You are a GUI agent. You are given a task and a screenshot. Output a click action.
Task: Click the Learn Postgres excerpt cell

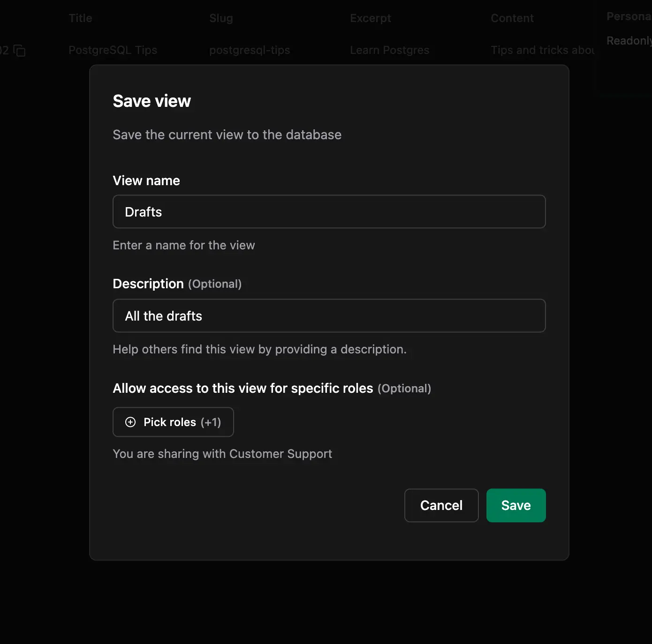pos(390,50)
